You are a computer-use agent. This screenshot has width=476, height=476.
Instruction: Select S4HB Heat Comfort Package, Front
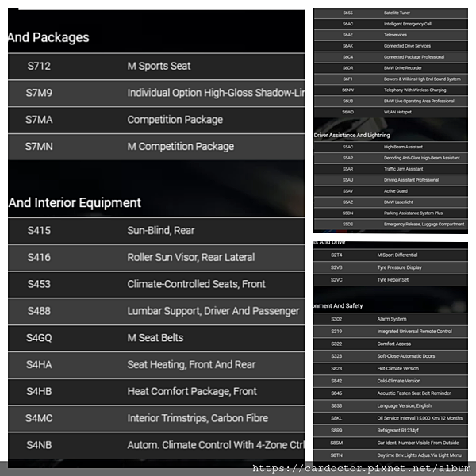[x=156, y=392]
